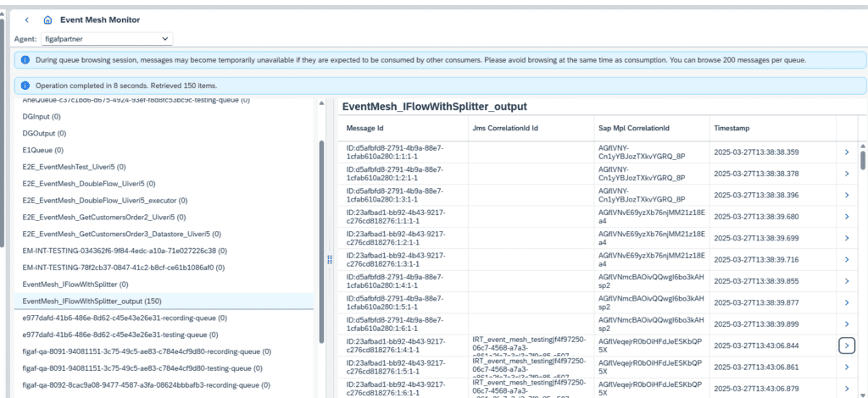Select the DGOutput (0) queue
868x398 pixels.
point(164,133)
